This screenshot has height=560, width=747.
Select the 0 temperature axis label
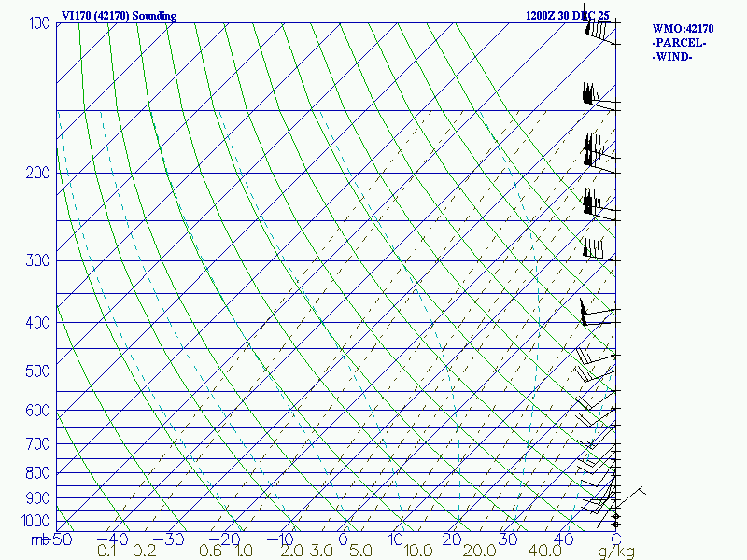343,539
